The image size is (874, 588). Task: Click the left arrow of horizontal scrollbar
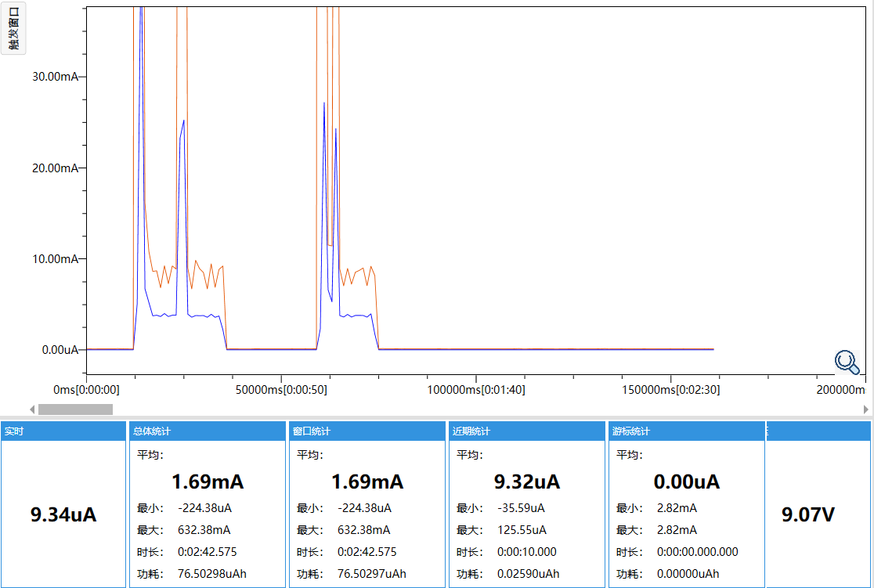click(32, 409)
